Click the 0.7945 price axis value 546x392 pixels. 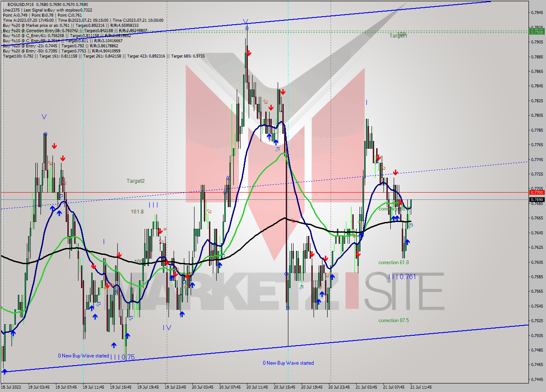click(x=537, y=12)
